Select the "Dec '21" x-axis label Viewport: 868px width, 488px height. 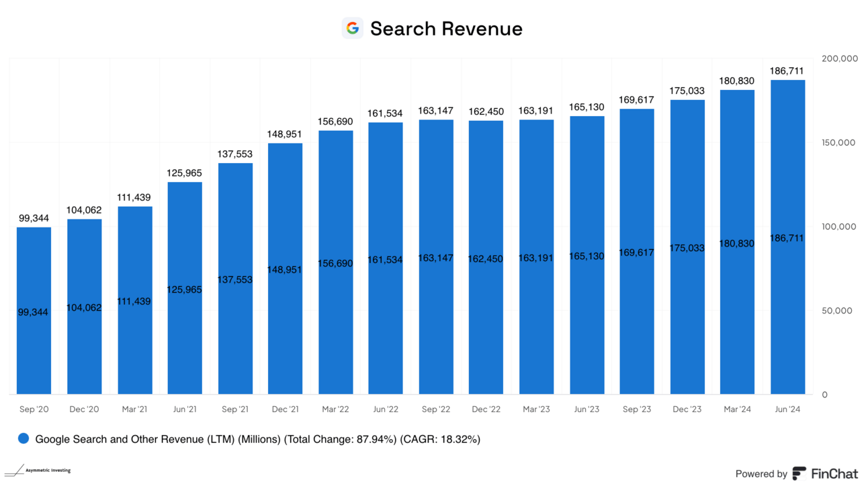coord(285,409)
